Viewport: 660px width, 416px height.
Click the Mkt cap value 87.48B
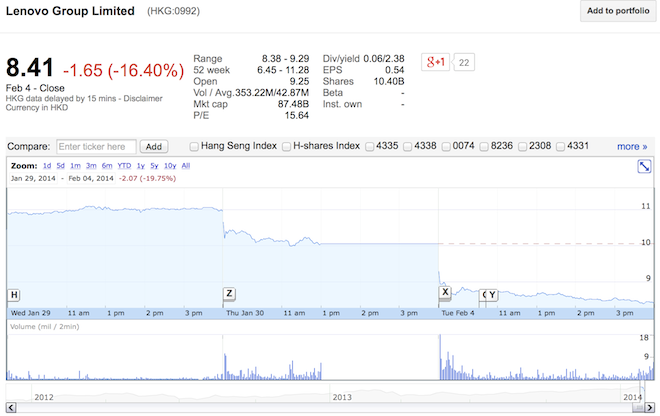(x=293, y=104)
